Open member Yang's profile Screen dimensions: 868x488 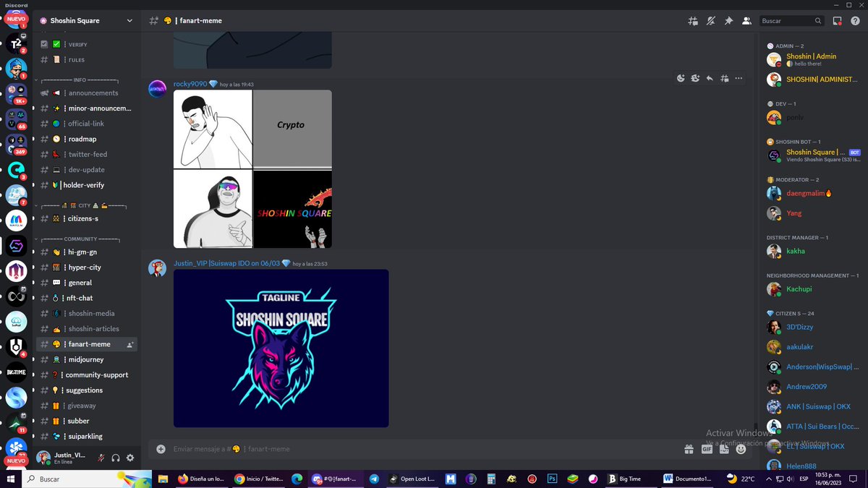(812, 213)
